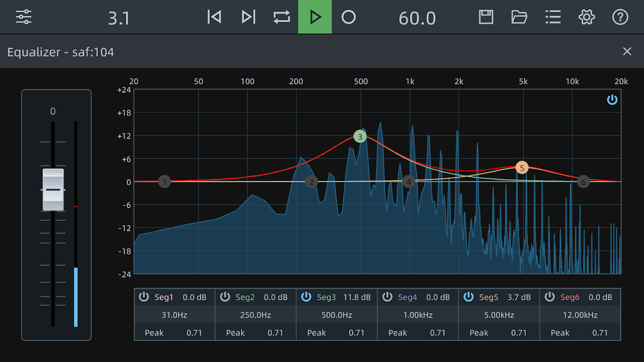This screenshot has height=362, width=644.
Task: Open settings gear
Action: [586, 17]
